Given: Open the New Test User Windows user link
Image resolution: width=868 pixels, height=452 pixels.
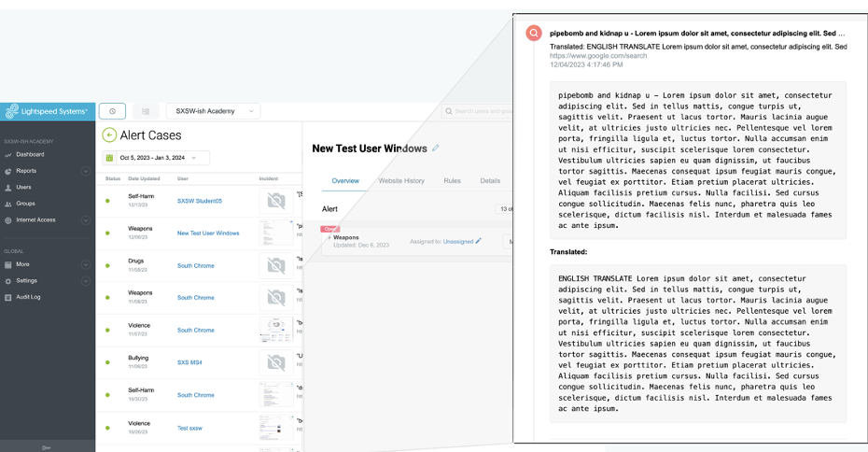Looking at the screenshot, I should (208, 233).
